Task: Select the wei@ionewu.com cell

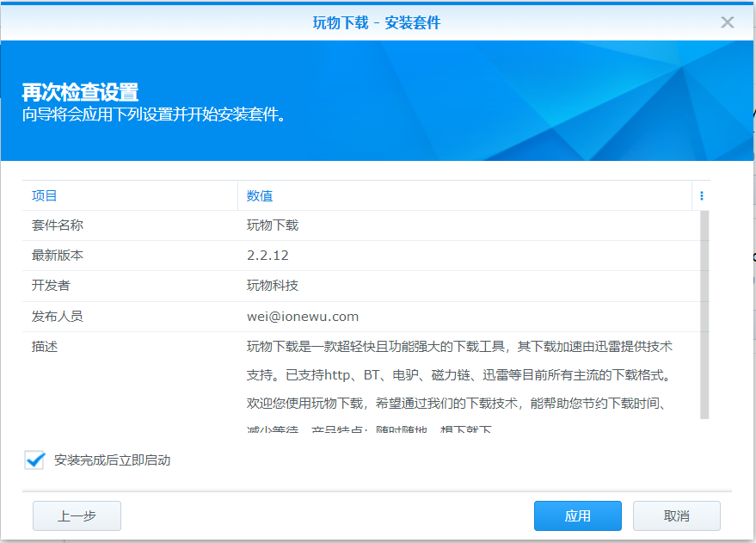Action: click(303, 317)
